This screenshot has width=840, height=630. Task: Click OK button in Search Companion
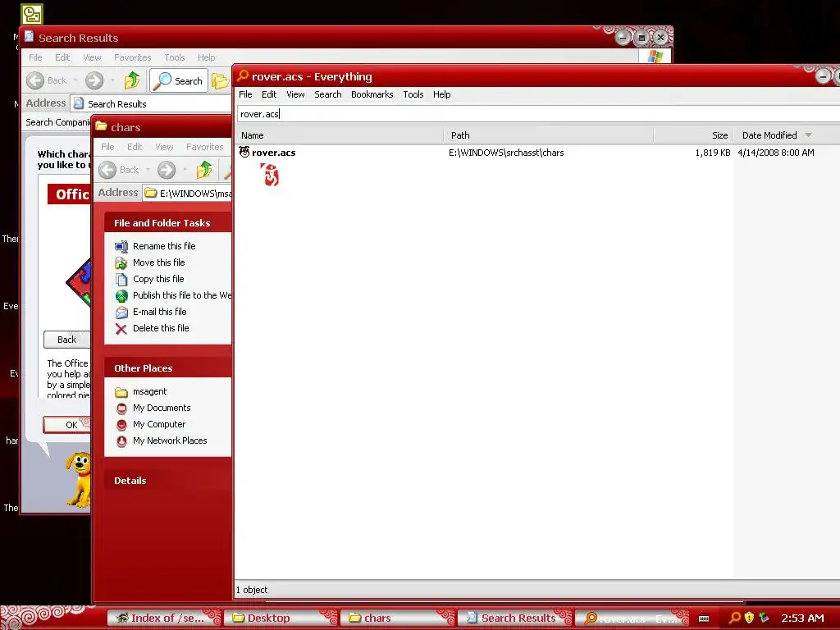click(66, 425)
